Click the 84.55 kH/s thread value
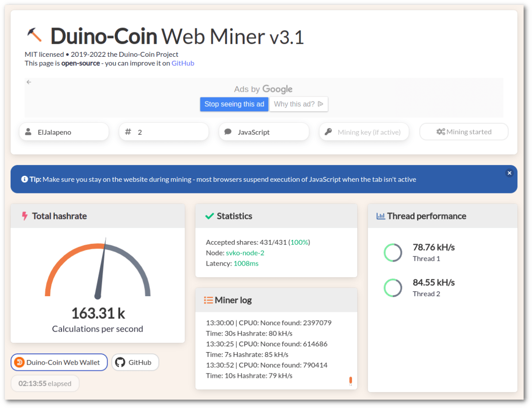 pyautogui.click(x=434, y=282)
